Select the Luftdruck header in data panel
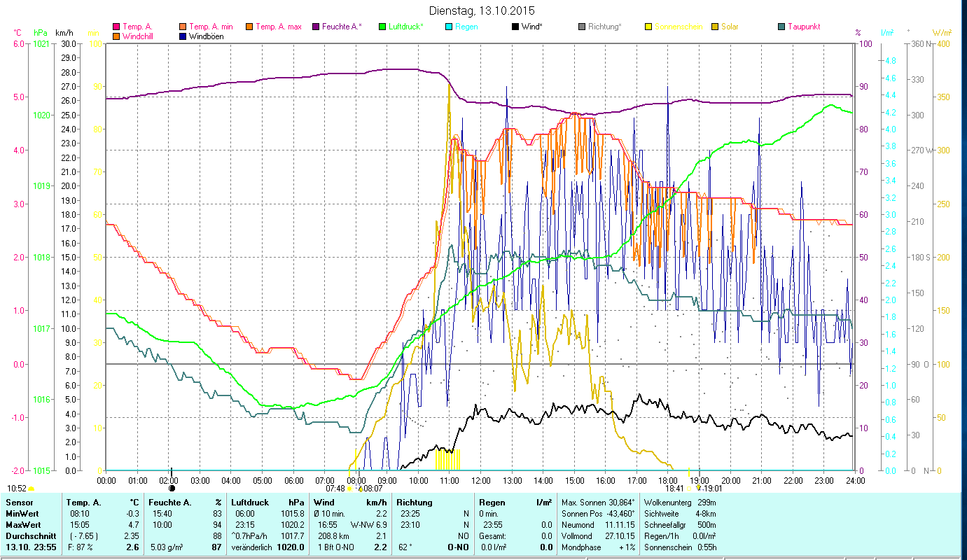This screenshot has width=967, height=560. click(x=250, y=503)
